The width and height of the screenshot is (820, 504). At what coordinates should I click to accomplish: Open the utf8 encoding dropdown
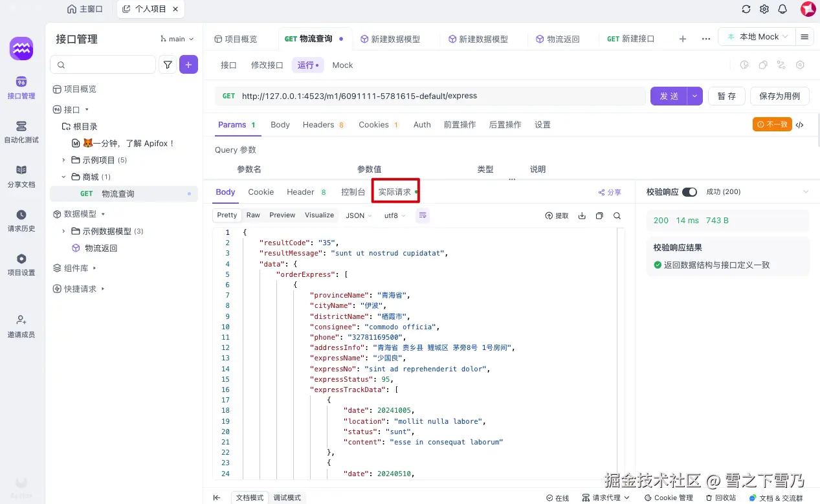point(395,215)
